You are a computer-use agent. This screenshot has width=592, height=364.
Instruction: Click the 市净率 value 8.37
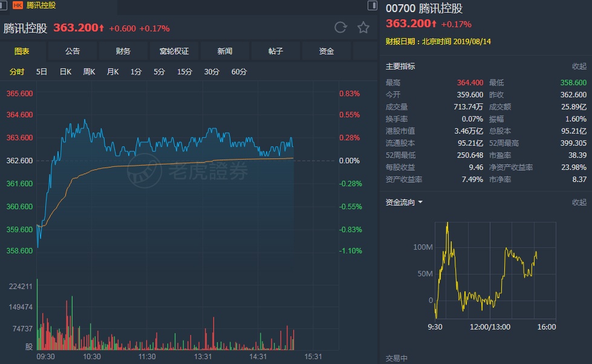[x=579, y=180]
